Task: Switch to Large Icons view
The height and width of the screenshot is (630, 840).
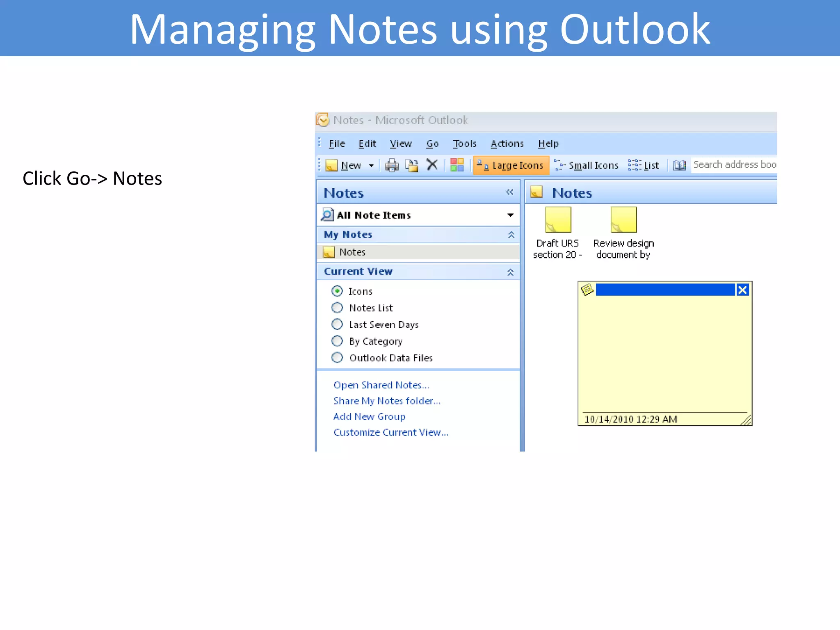Action: coord(511,165)
